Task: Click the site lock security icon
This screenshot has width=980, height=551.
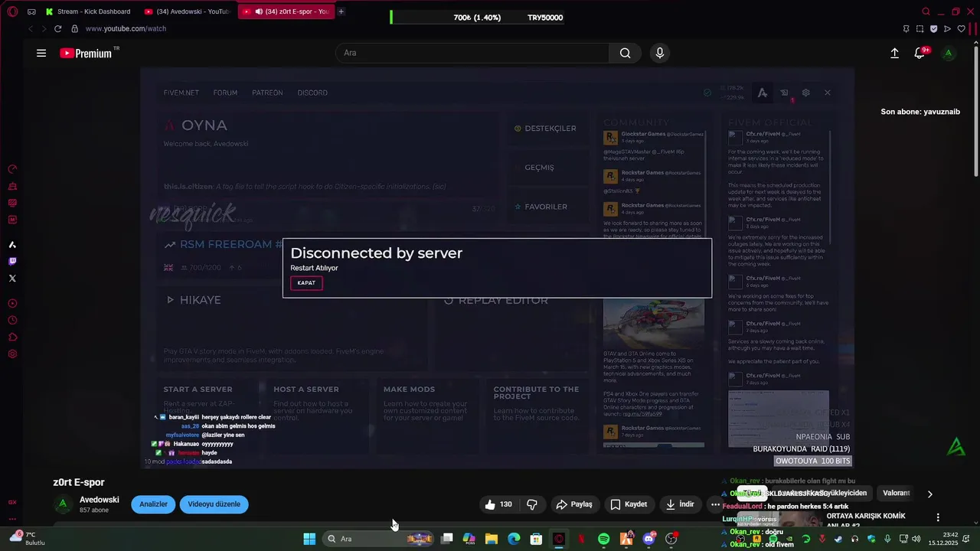Action: click(74, 28)
